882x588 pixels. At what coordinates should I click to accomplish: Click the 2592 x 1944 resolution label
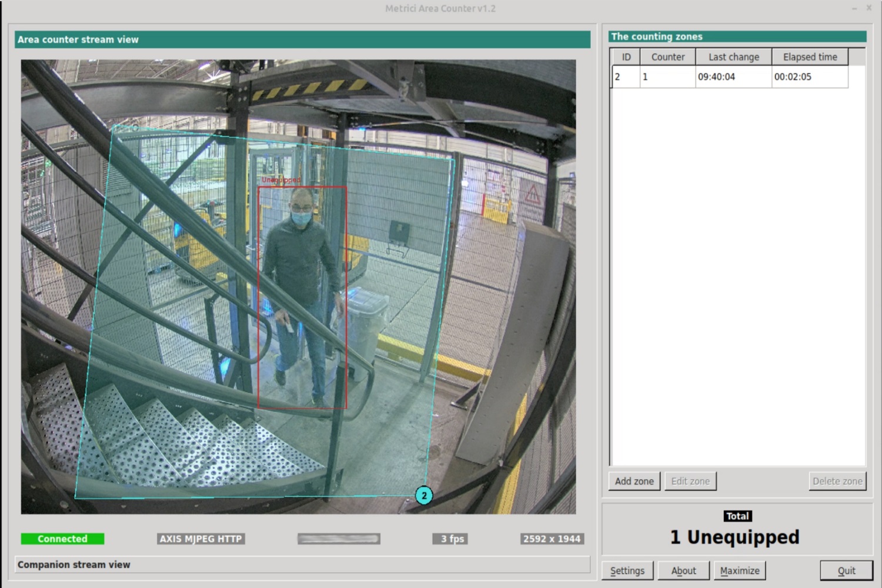(x=552, y=539)
